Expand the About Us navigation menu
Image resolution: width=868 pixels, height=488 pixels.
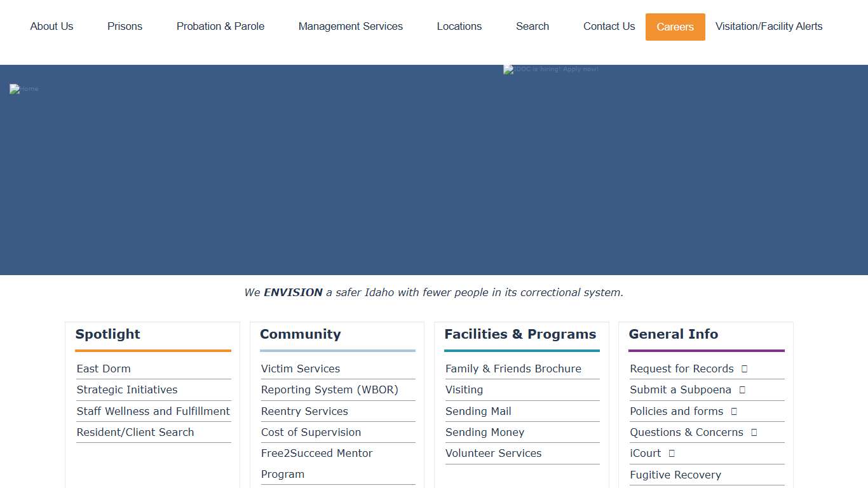coord(51,27)
